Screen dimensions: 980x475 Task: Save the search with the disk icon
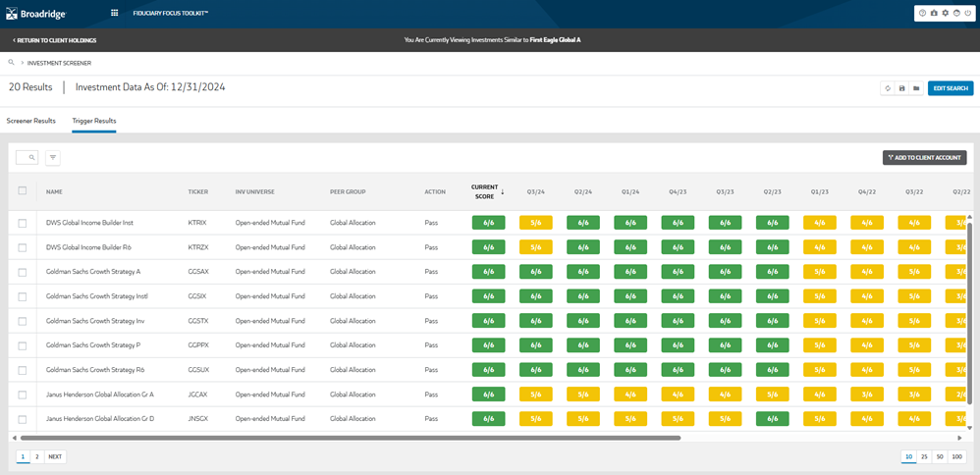(901, 88)
